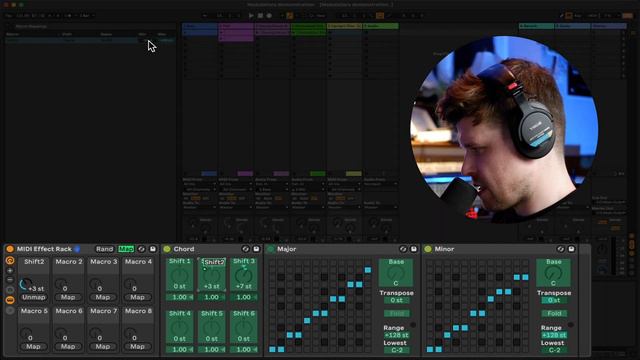Image resolution: width=640 pixels, height=360 pixels.
Task: Click the transport Stop button
Action: pos(260,16)
